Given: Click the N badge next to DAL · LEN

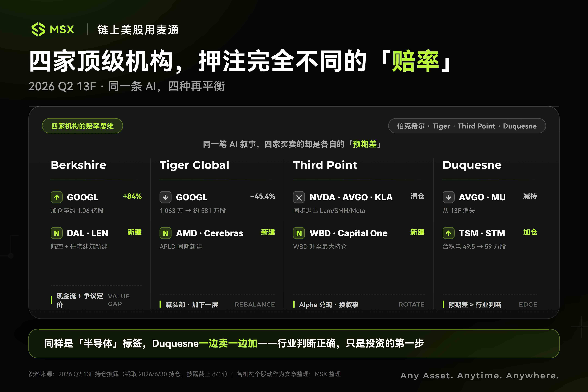Looking at the screenshot, I should tap(57, 233).
